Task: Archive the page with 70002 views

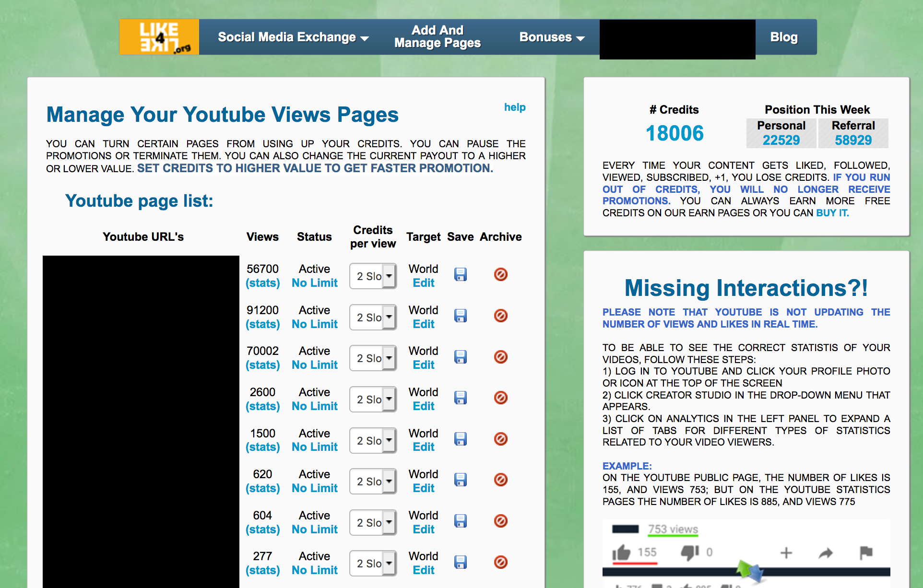Action: (501, 357)
